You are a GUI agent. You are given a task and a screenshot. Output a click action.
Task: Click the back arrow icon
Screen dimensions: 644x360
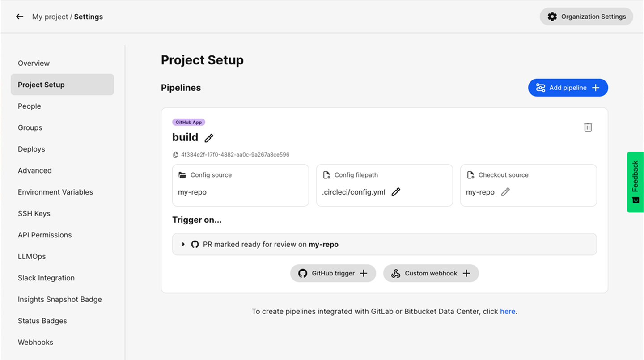(19, 17)
